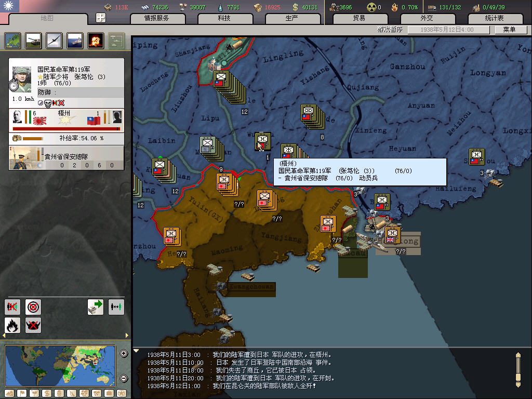Click the two-soldier swap reorganize button
The height and width of the screenshot is (399, 532).
point(116,307)
